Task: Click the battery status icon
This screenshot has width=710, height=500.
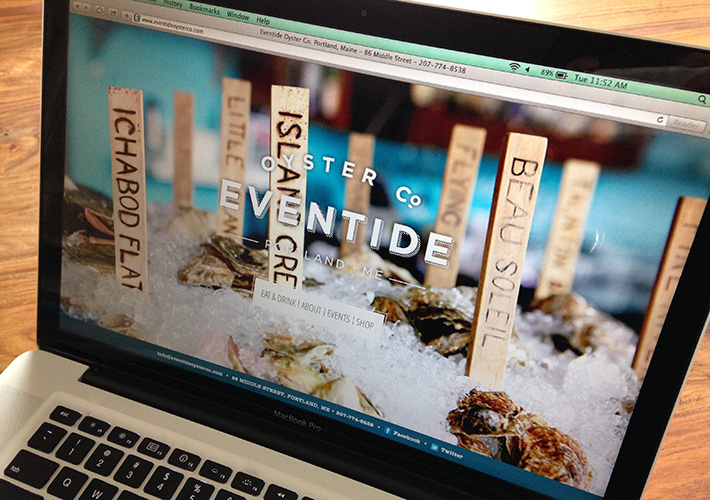Action: click(561, 76)
